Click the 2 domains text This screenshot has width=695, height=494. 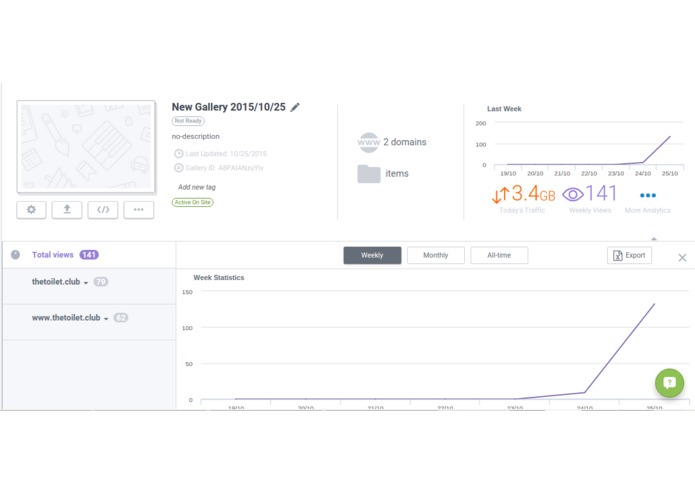point(405,142)
